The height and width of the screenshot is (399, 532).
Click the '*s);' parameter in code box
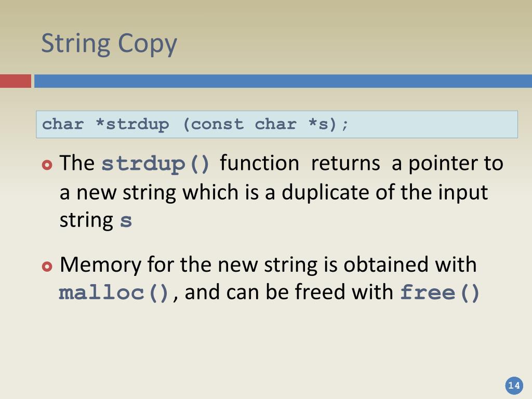point(328,125)
